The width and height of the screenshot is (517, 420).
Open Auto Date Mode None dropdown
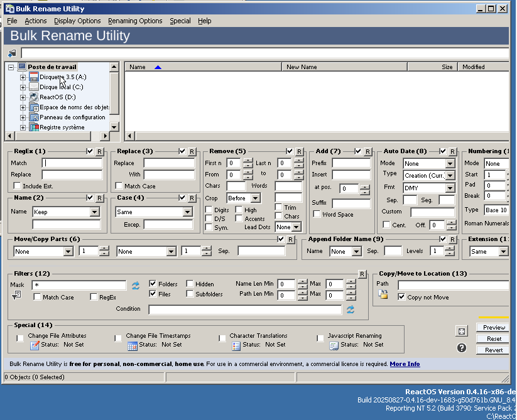[450, 164]
